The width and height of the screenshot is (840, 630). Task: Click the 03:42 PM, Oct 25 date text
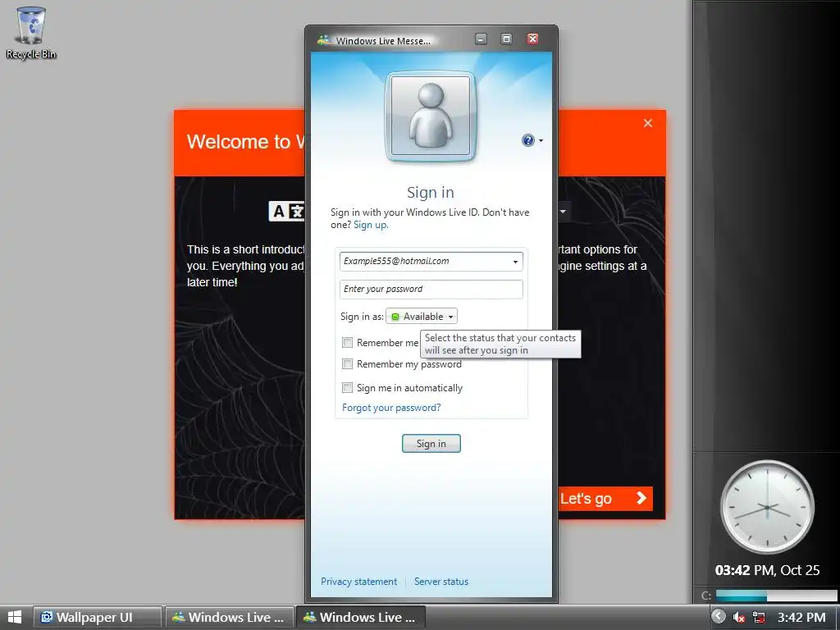click(767, 571)
